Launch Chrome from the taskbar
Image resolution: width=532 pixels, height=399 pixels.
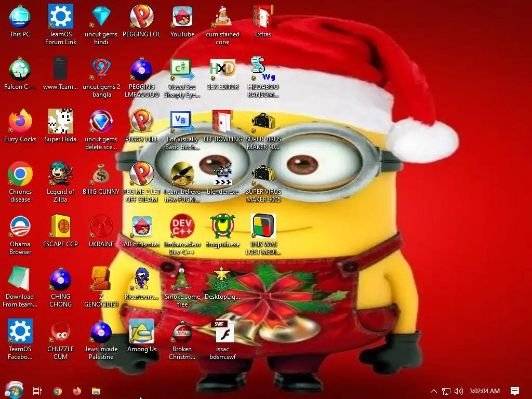click(x=58, y=391)
